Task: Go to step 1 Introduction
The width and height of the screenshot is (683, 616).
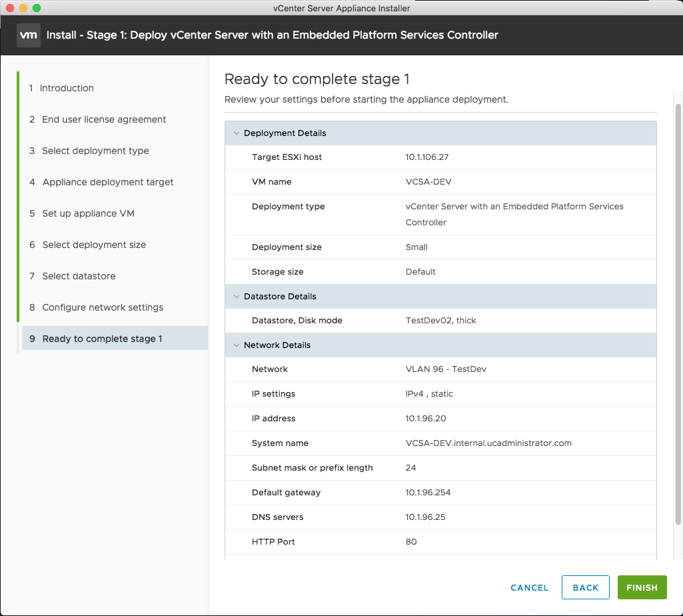Action: tap(67, 88)
